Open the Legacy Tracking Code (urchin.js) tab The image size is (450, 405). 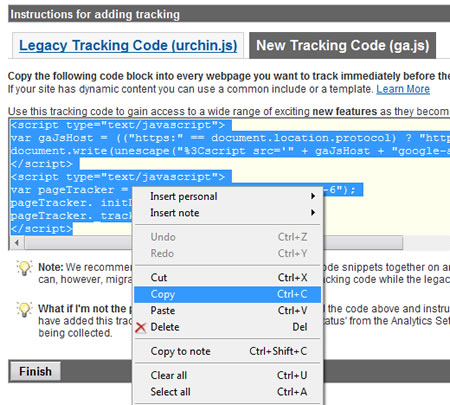pos(128,45)
